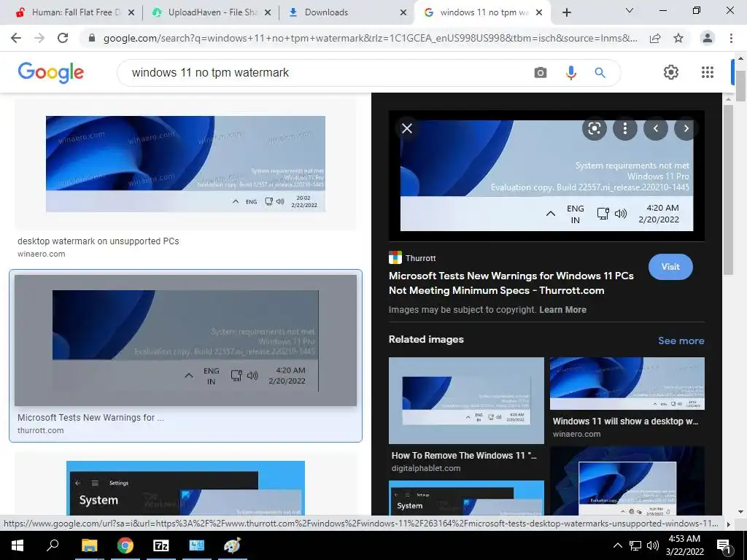747x560 pixels.
Task: Close the UploadHaven tab
Action: 268,12
